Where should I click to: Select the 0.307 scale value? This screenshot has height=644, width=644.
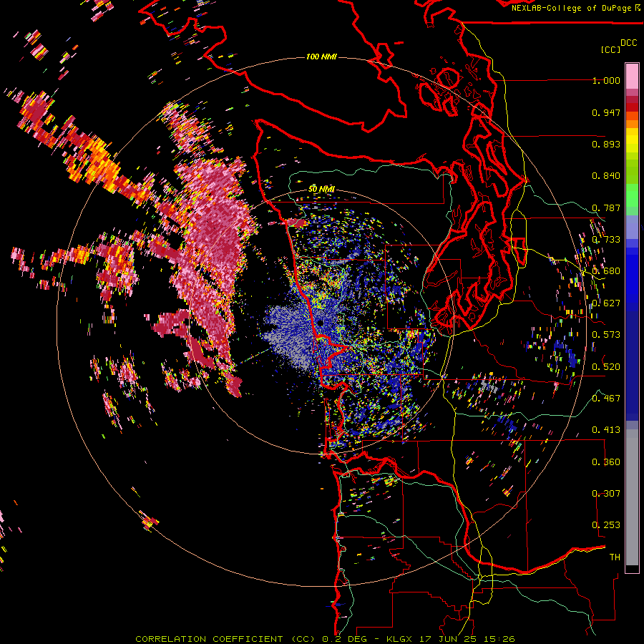(606, 494)
